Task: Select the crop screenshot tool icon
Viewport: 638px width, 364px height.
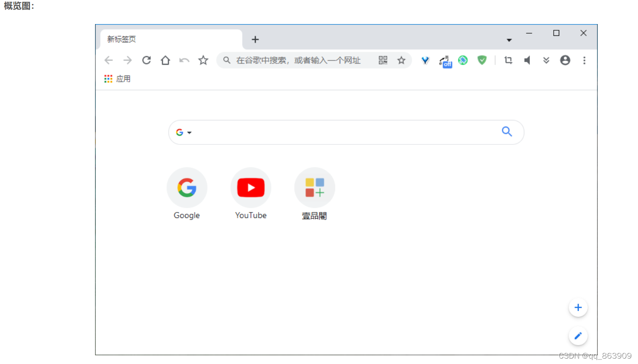Action: click(x=508, y=60)
